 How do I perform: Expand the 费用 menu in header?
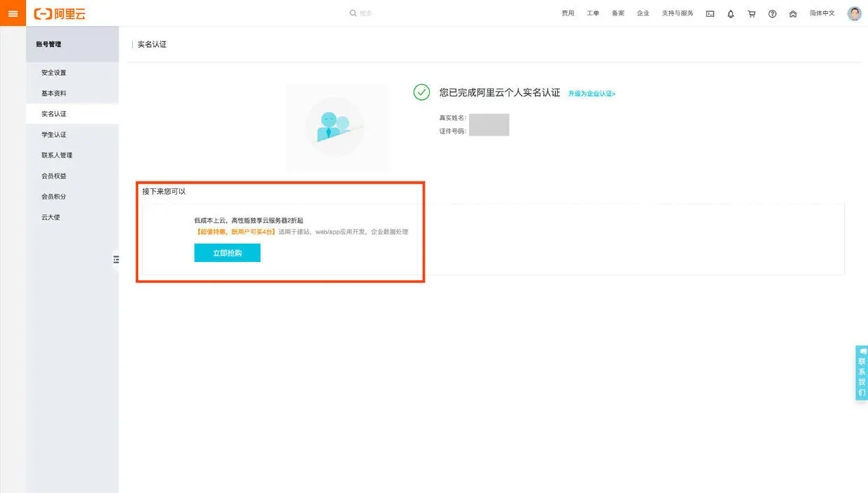[568, 13]
